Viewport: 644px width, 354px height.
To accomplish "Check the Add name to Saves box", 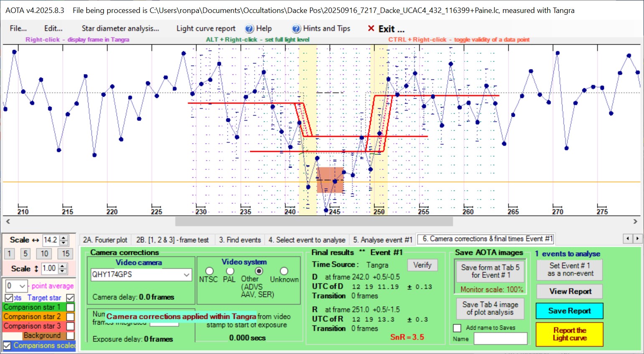I will (x=457, y=328).
